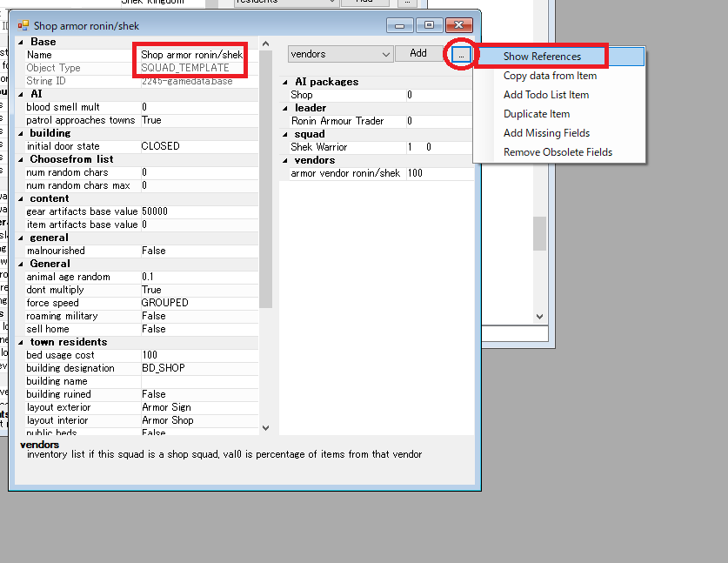Select Shek Warrior squad row

[x=381, y=147]
